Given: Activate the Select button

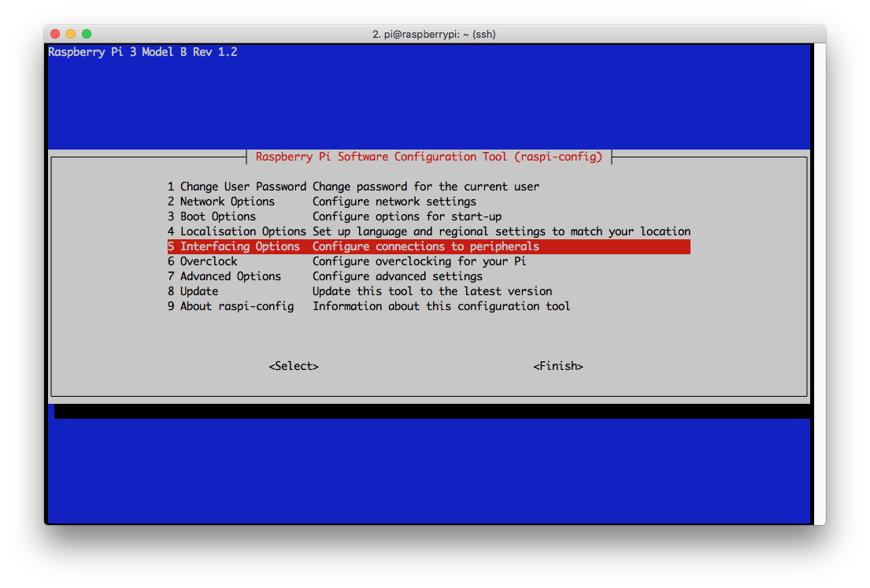Looking at the screenshot, I should click(293, 366).
